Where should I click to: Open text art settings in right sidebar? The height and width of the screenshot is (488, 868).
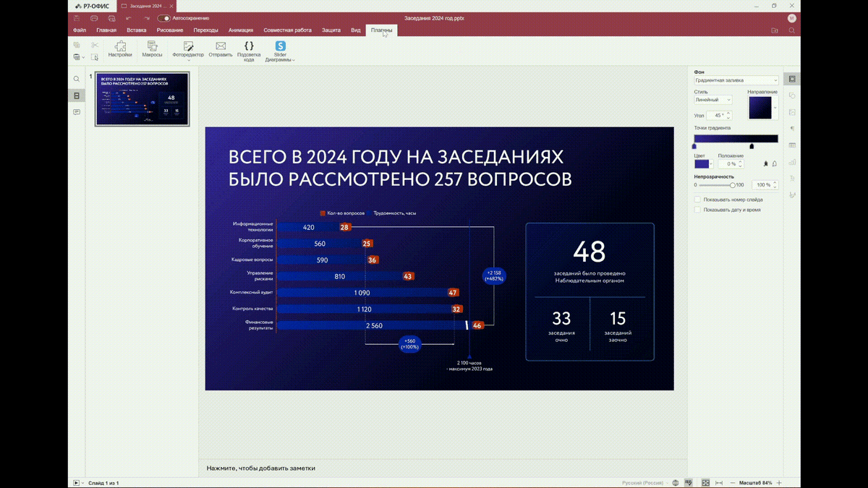tap(792, 179)
